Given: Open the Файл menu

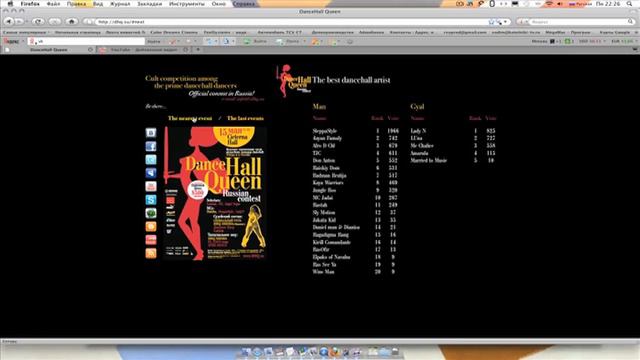Looking at the screenshot, I should pyautogui.click(x=53, y=4).
